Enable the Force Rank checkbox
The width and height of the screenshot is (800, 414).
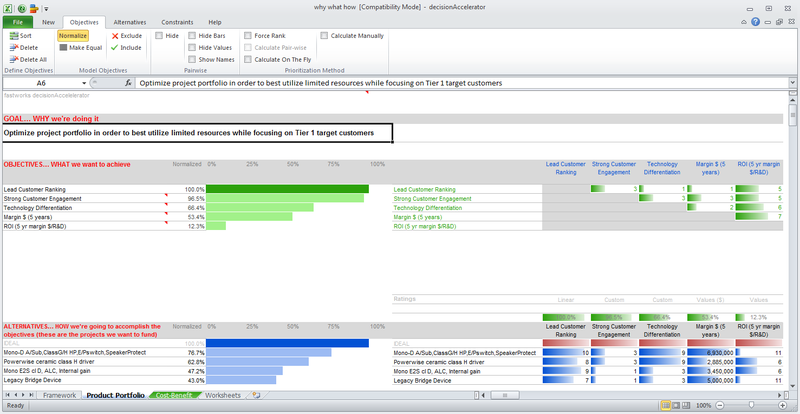pyautogui.click(x=248, y=36)
